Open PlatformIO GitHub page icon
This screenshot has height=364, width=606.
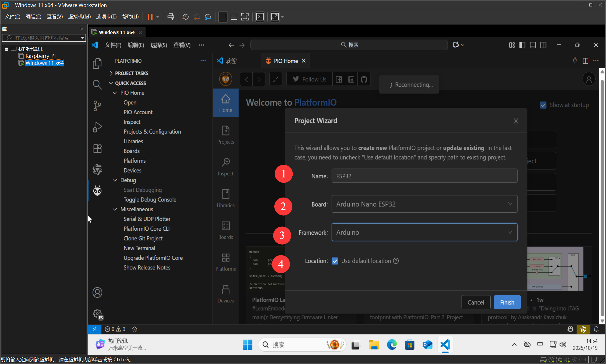coord(364,79)
